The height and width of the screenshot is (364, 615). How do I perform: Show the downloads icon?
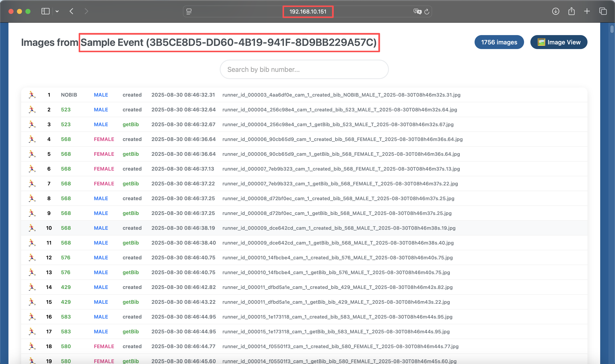pyautogui.click(x=556, y=11)
